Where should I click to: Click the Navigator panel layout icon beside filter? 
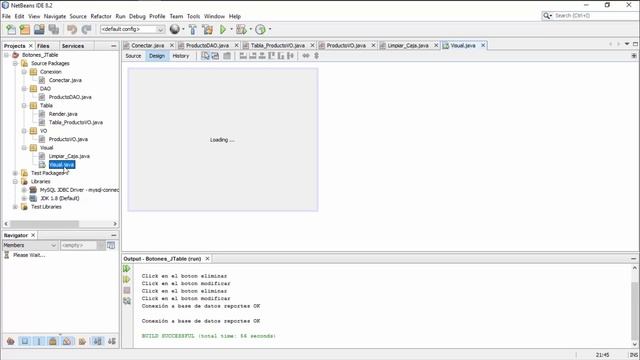(x=111, y=245)
